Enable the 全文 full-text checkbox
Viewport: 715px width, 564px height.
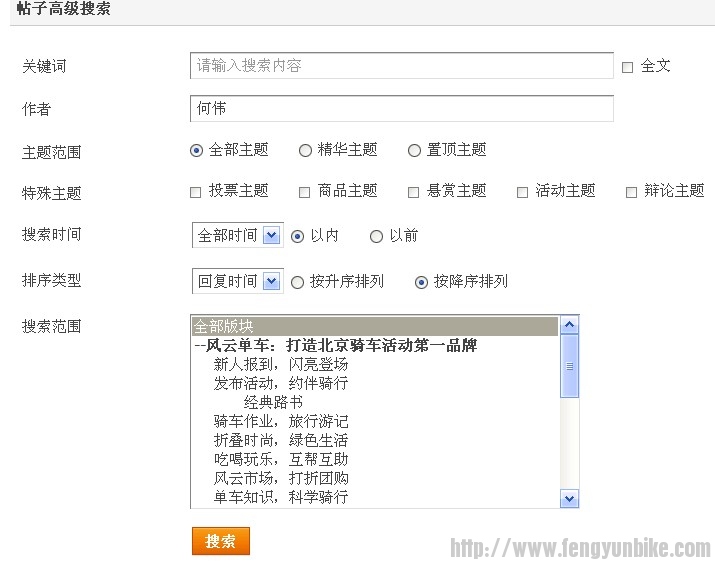click(x=628, y=67)
